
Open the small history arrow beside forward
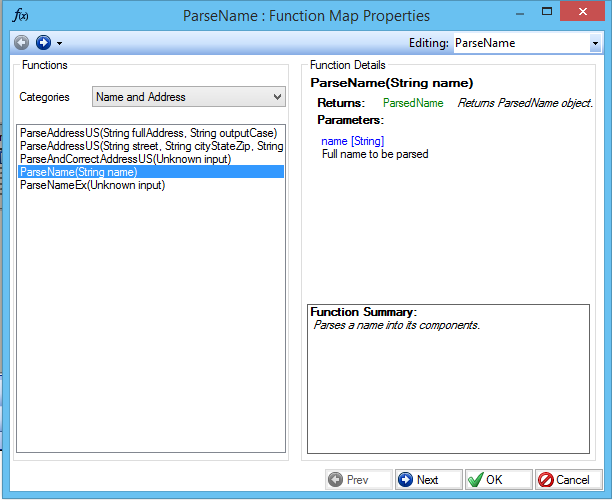coord(60,44)
